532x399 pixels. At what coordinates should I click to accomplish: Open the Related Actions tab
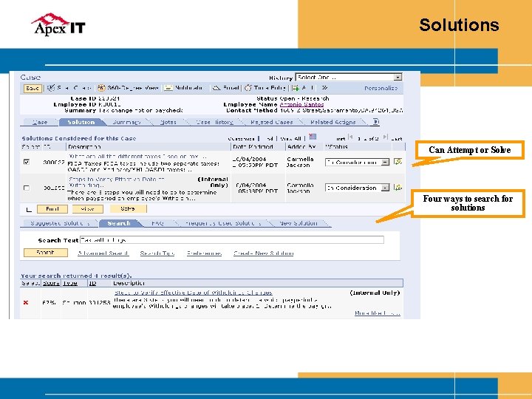click(332, 122)
